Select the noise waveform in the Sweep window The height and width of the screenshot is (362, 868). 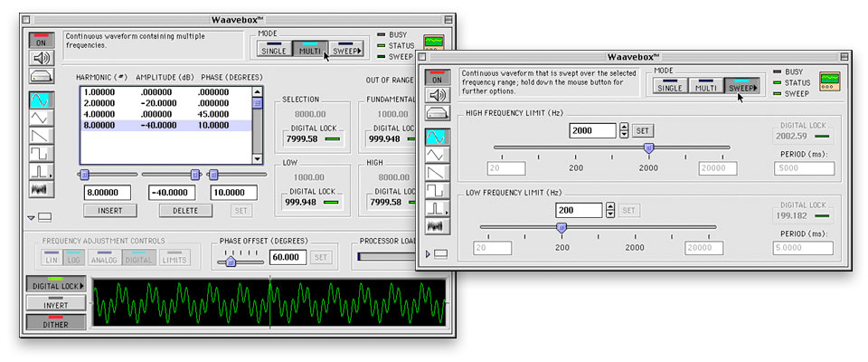click(438, 225)
